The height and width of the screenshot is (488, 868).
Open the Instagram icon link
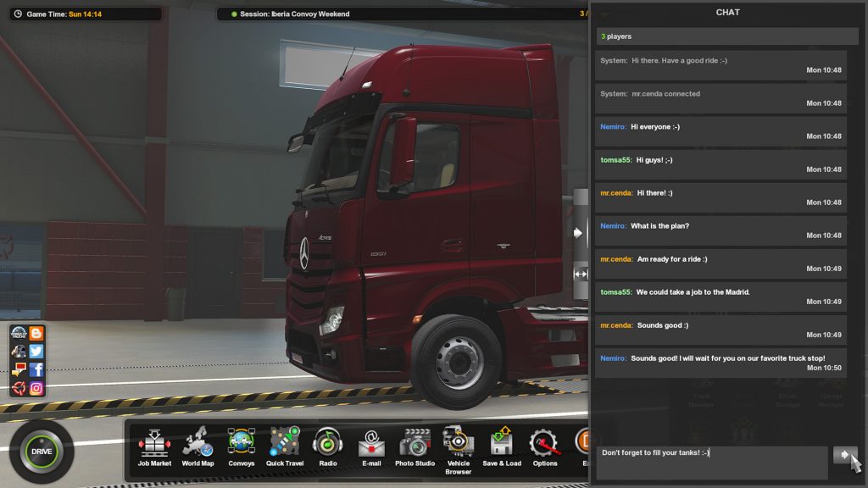(36, 388)
